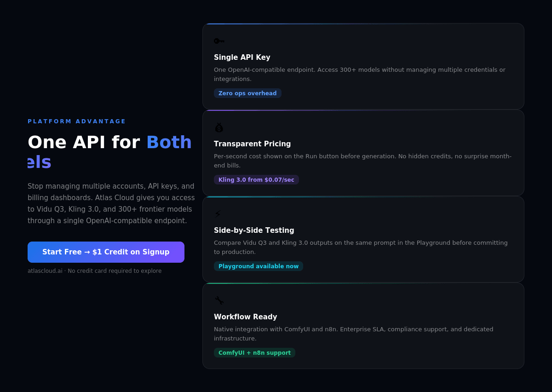Click the Transparent Pricing description paragraph
The image size is (552, 392).
pyautogui.click(x=362, y=161)
